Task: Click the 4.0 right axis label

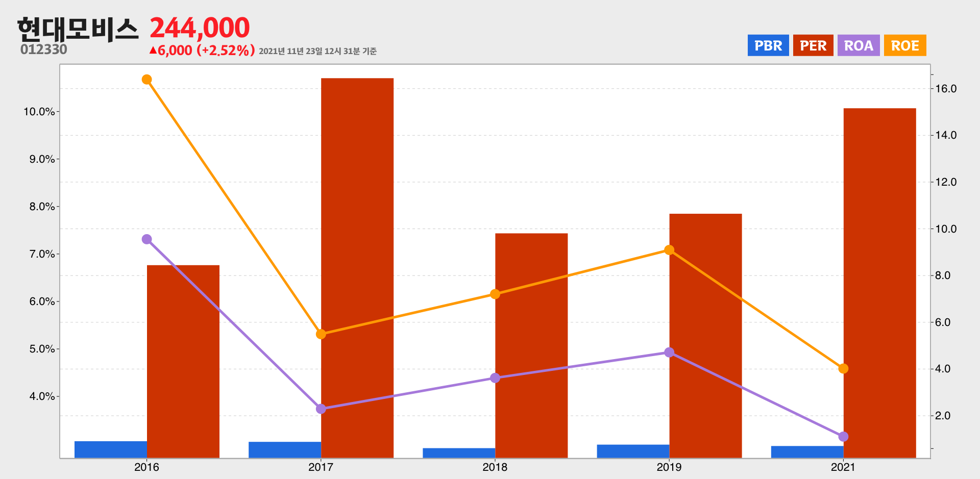Action: pos(943,369)
